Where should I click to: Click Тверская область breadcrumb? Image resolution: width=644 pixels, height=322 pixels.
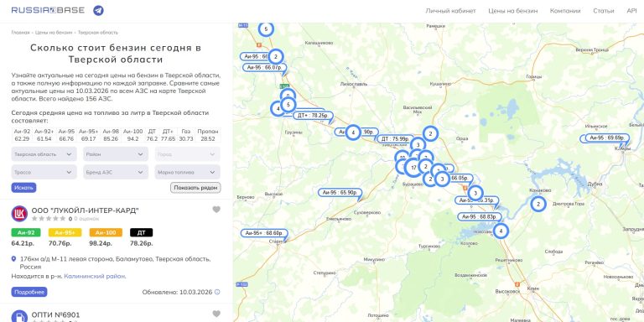98,33
